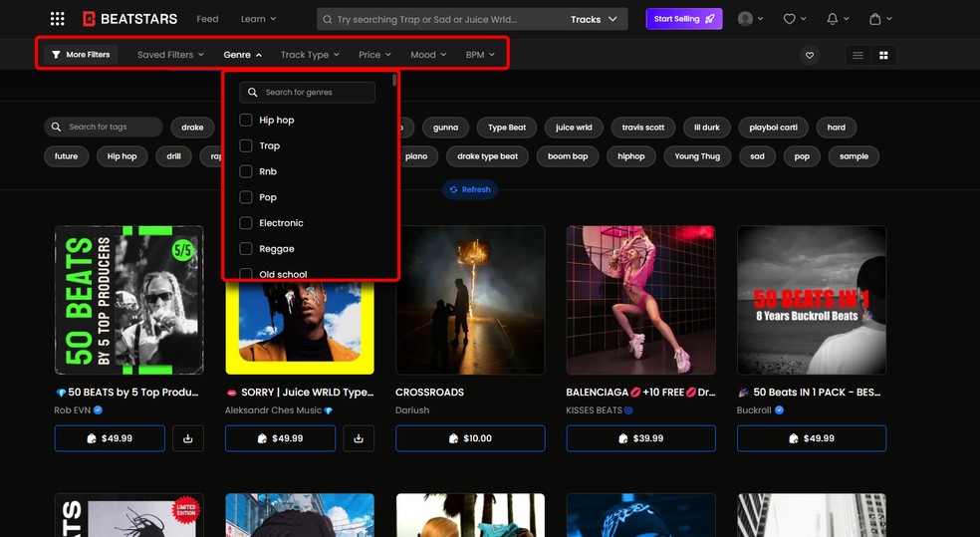Select the gunna tag chip
The image size is (980, 537).
445,127
